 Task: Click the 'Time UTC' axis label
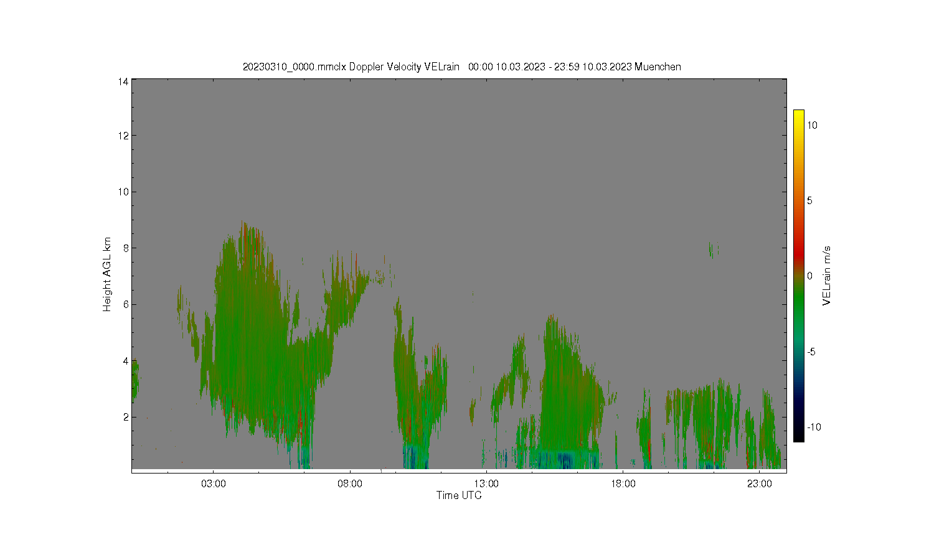(459, 495)
